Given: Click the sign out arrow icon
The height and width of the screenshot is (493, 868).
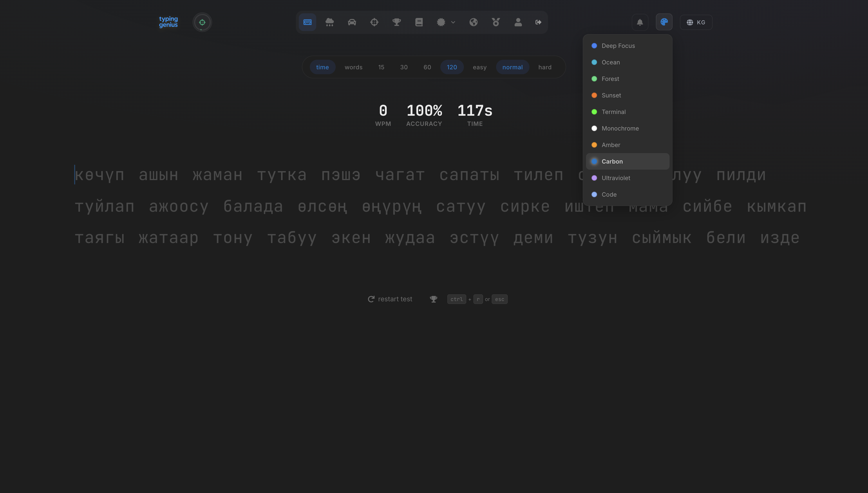Looking at the screenshot, I should click(538, 22).
